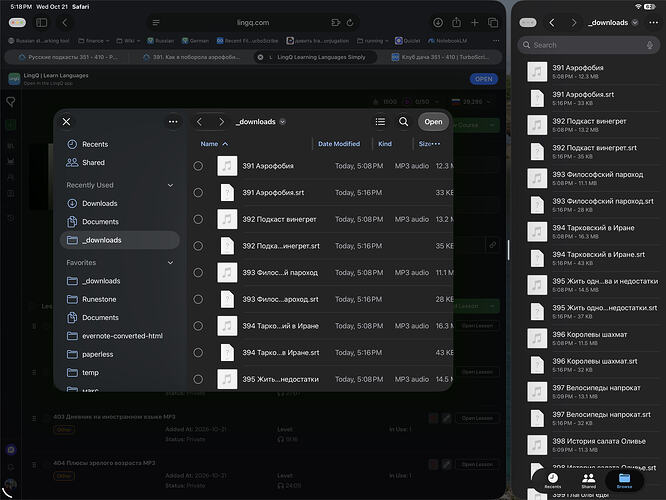This screenshot has height=500, width=666.
Task: Open Downloads under Recently Used
Action: tap(119, 203)
